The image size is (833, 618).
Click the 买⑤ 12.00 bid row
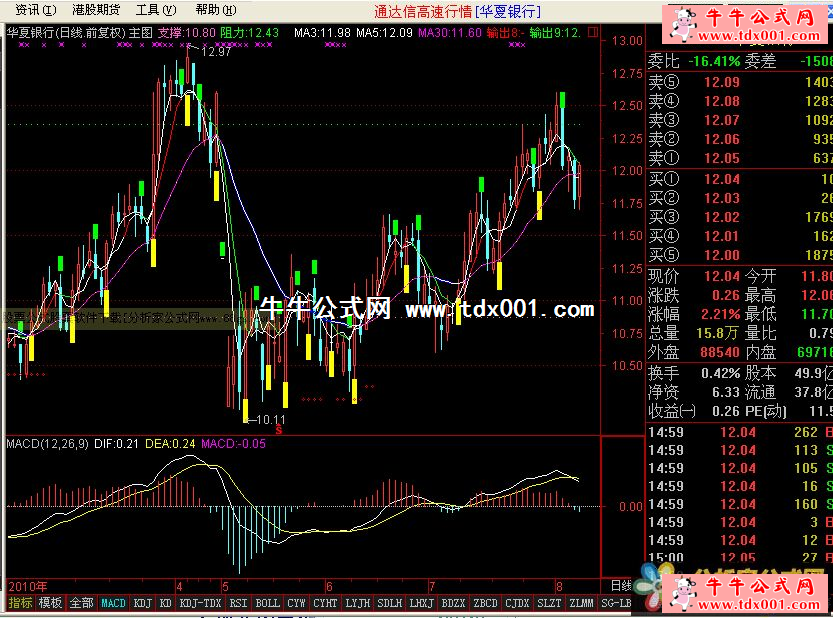740,256
